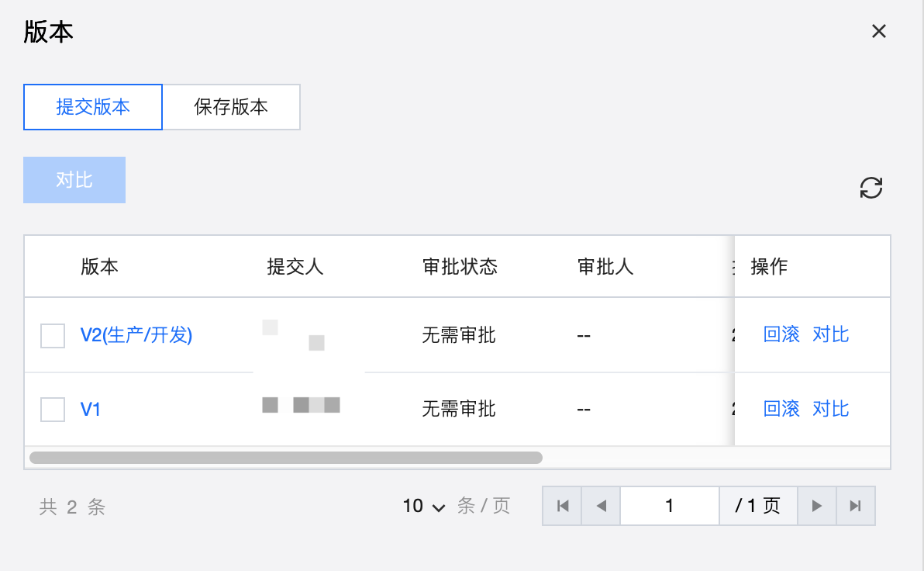Open the V1 version link
The width and height of the screenshot is (924, 571).
[91, 409]
